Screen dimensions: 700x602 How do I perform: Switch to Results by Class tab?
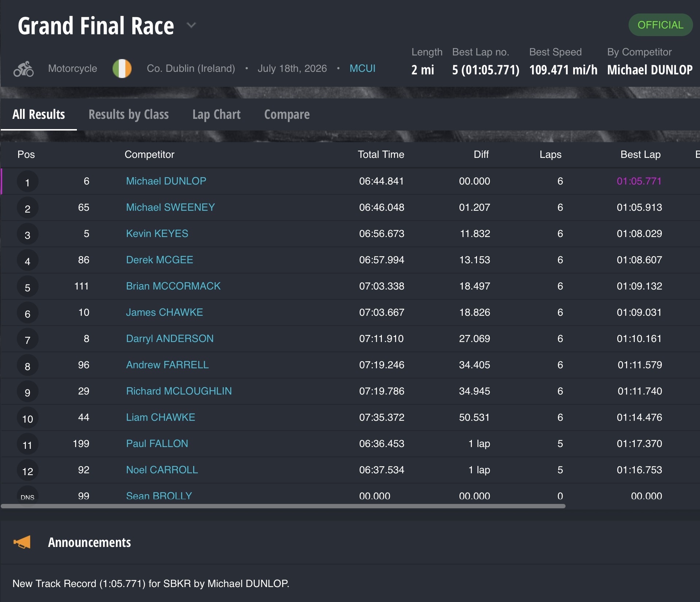coord(129,114)
